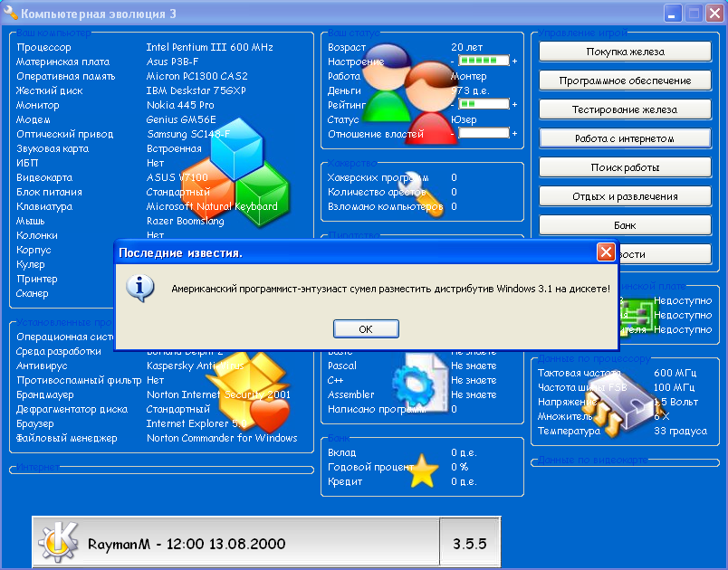
Task: Select IBM Deskstar 75GXP disk value
Action: click(x=196, y=90)
